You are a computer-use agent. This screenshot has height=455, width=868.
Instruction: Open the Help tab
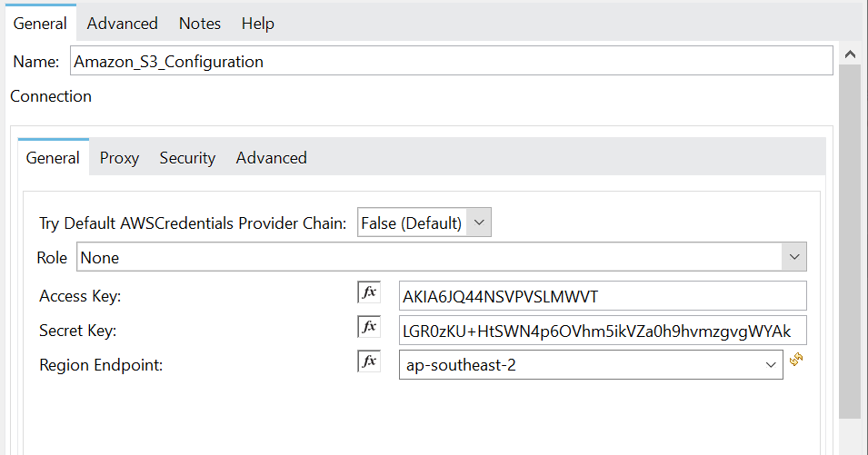pos(258,24)
